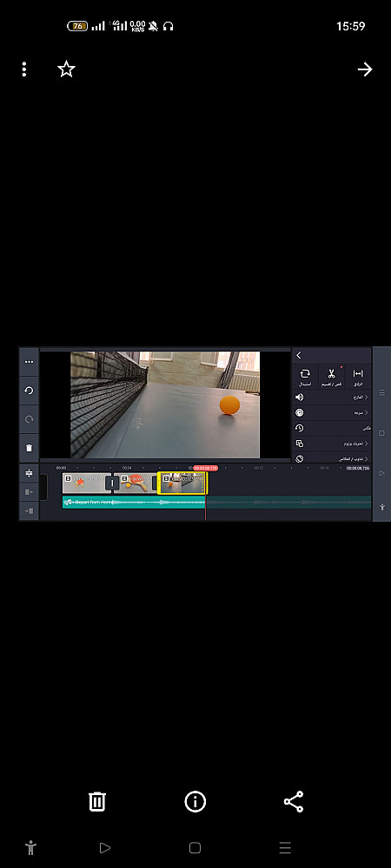This screenshot has width=391, height=868.
Task: Mark image as favorite with star icon
Action: (66, 69)
